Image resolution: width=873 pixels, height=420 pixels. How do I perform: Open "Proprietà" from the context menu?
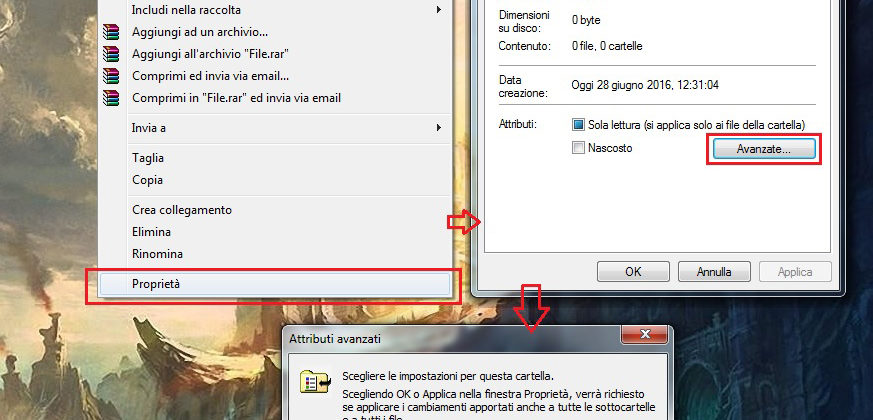click(x=275, y=284)
